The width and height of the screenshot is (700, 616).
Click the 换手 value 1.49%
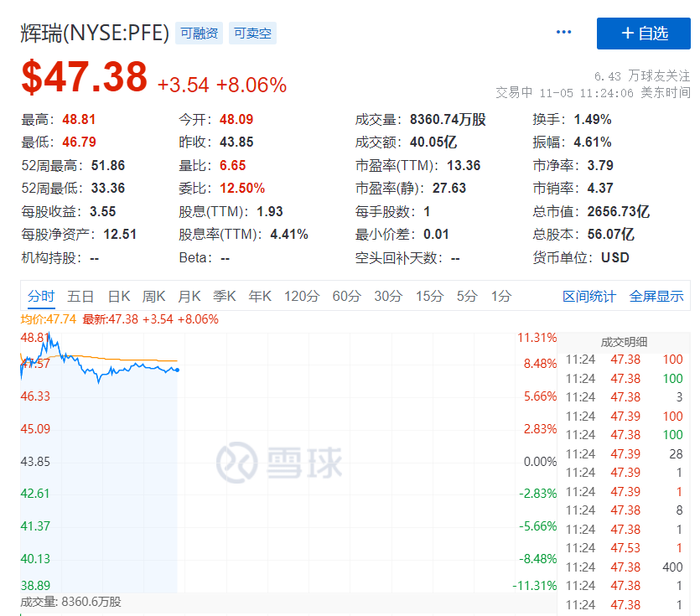point(593,120)
